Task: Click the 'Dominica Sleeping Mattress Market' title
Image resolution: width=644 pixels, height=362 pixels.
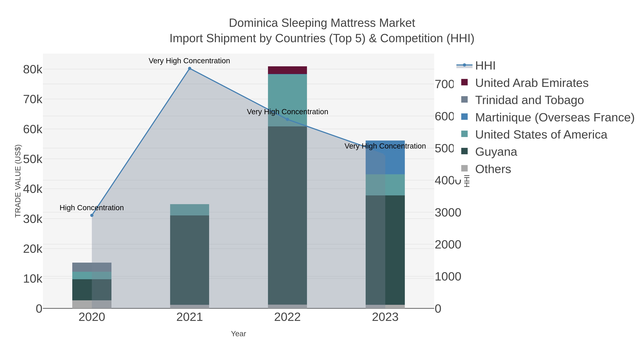Action: (322, 23)
